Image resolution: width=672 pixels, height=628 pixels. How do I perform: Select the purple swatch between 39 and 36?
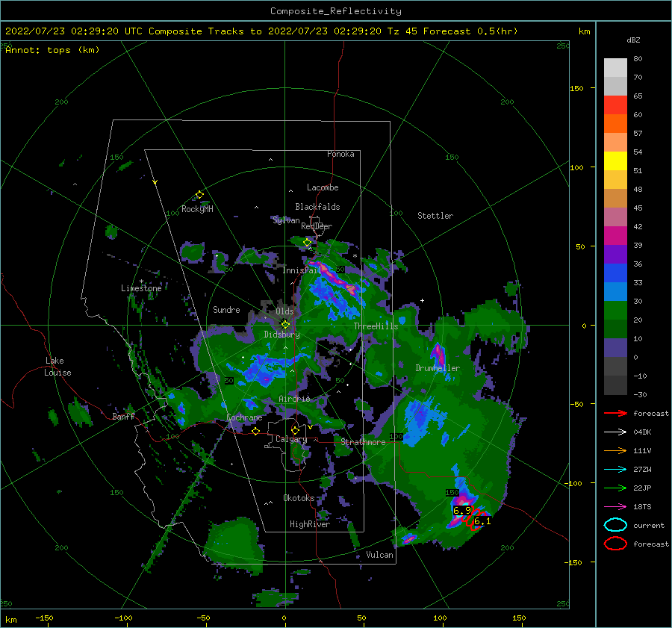(615, 254)
